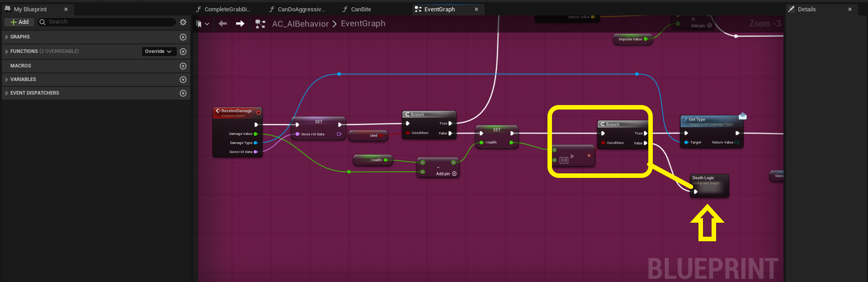Image resolution: width=868 pixels, height=282 pixels.
Task: Click the first Branch node's False pin
Action: [450, 133]
